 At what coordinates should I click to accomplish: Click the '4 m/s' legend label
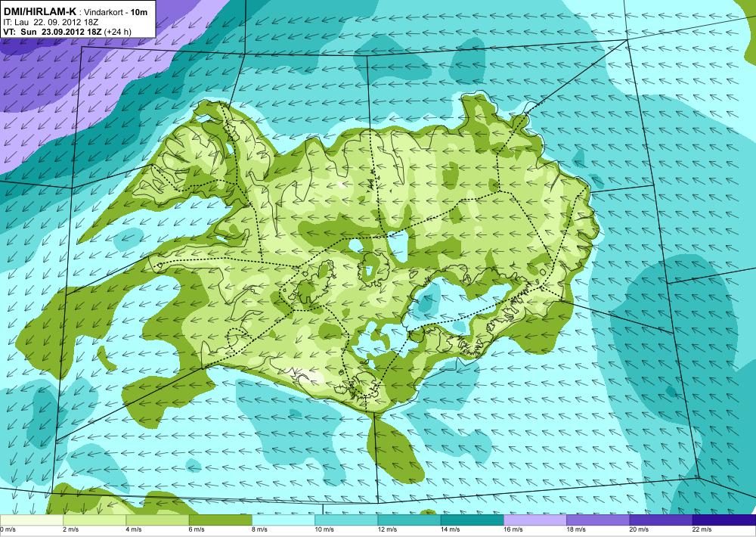[134, 529]
